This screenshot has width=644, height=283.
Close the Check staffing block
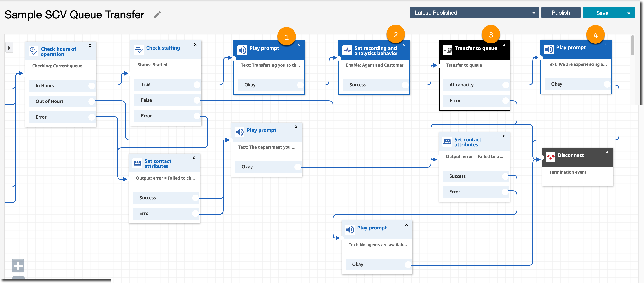pyautogui.click(x=195, y=44)
